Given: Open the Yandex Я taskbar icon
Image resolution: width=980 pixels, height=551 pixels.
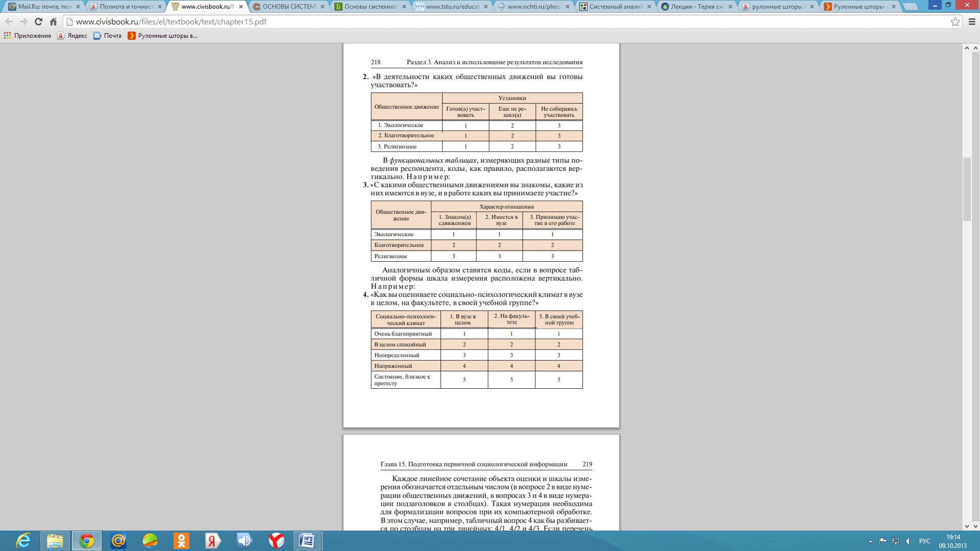Looking at the screenshot, I should [213, 541].
